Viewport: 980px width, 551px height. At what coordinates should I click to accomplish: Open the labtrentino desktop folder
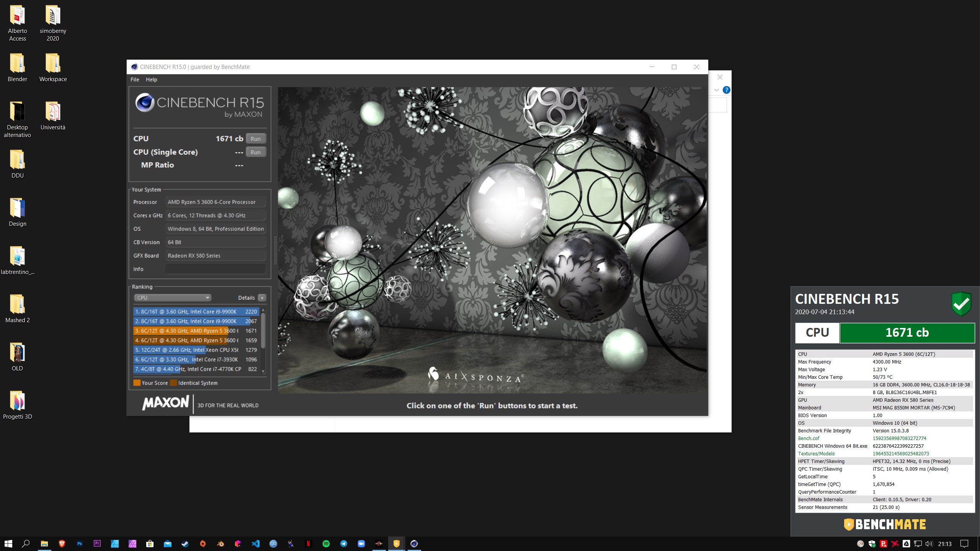pyautogui.click(x=17, y=261)
